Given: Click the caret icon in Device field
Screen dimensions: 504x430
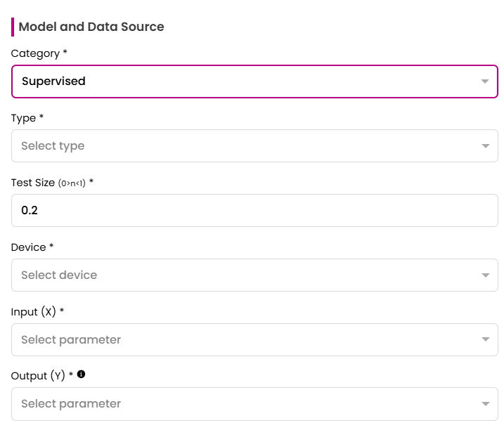Looking at the screenshot, I should [x=484, y=275].
